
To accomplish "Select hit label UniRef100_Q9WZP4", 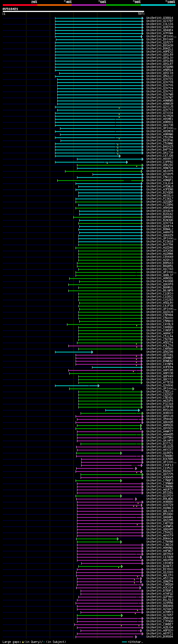I will coord(160,582).
